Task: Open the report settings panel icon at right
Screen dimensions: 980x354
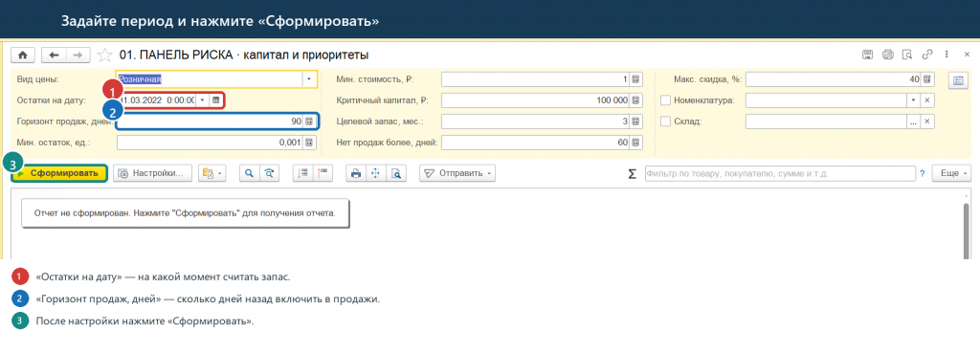Action: 957,80
